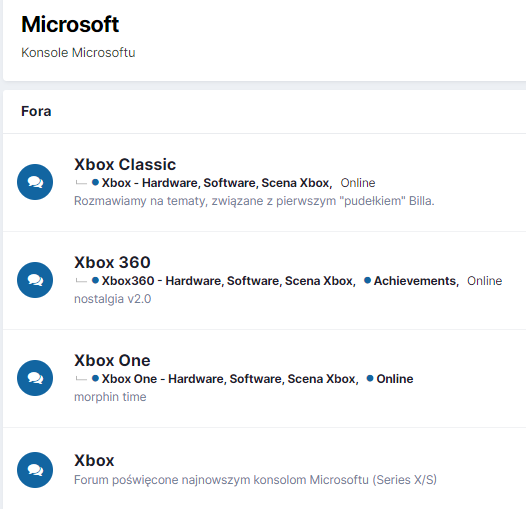
Task: Click subforum tree arrow under Xbox Classic
Action: [x=81, y=183]
